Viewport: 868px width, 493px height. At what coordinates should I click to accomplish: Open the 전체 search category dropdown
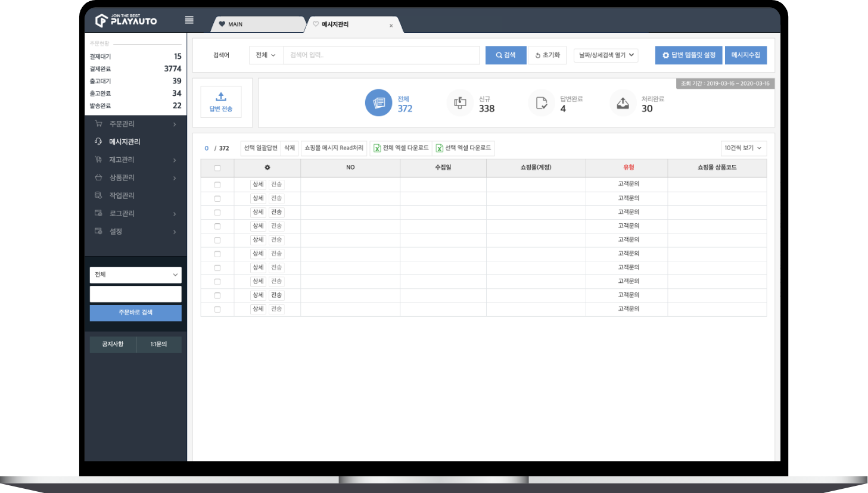coord(266,55)
